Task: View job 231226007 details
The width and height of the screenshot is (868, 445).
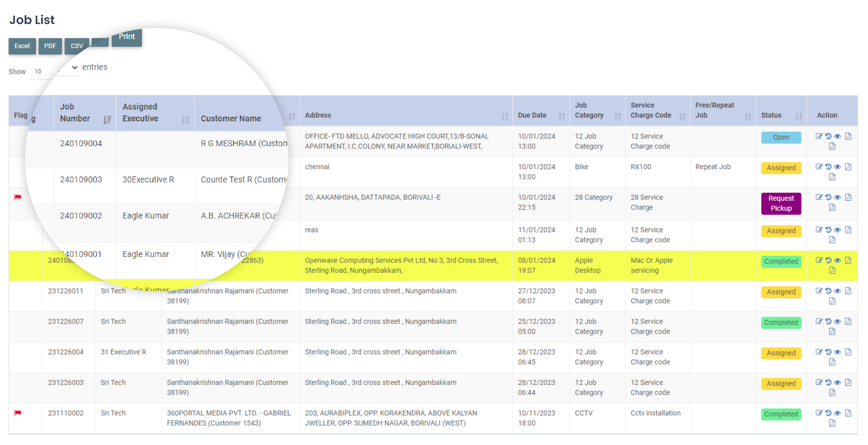Action: (x=837, y=321)
